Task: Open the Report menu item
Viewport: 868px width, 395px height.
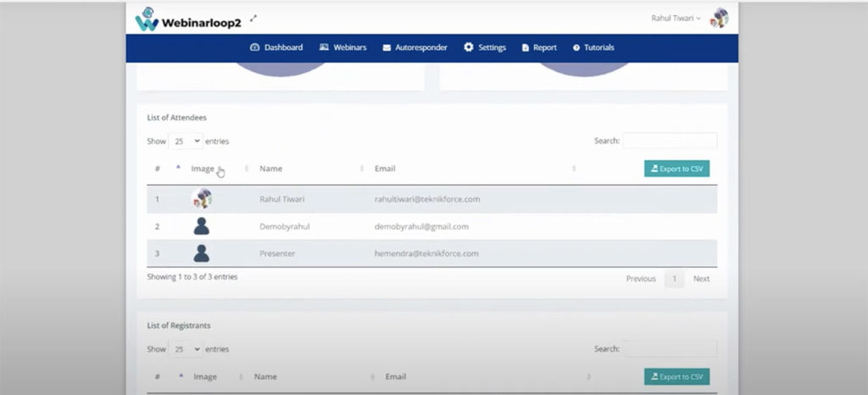Action: (x=539, y=47)
